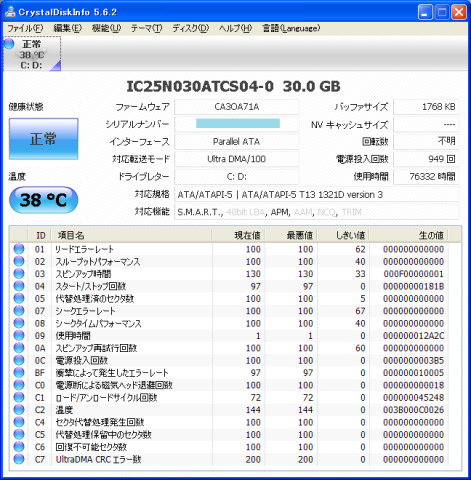
Task: Click the しきい値 column header
Action: (343, 235)
